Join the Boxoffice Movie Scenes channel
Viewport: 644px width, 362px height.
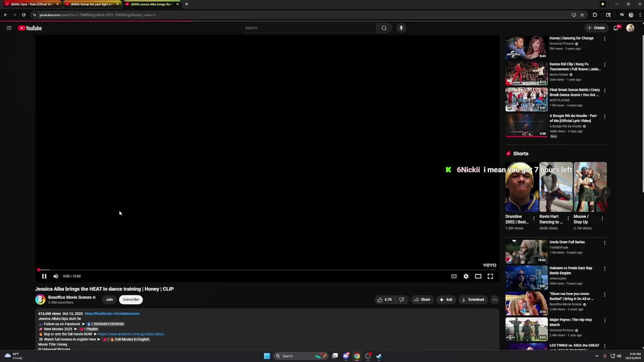109,300
